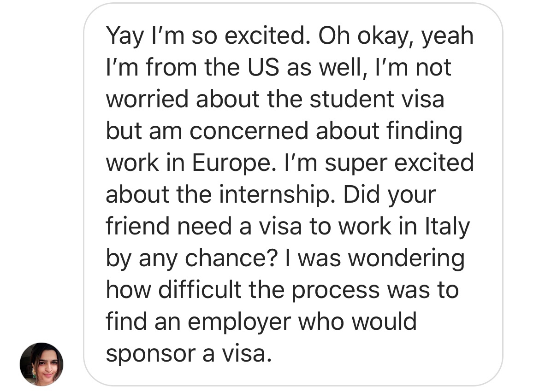Screen dimensions: 557x392
Task: Click the sender's profile picture avatar
Action: (41, 364)
